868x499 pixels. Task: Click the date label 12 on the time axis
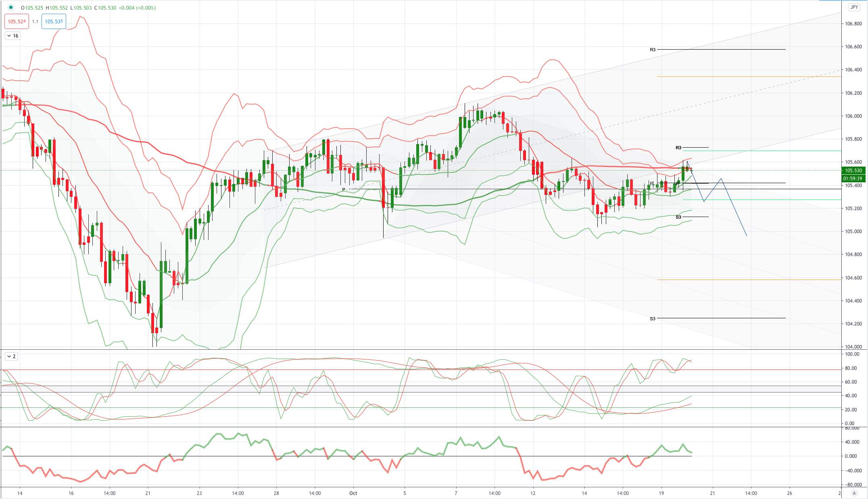(533, 493)
